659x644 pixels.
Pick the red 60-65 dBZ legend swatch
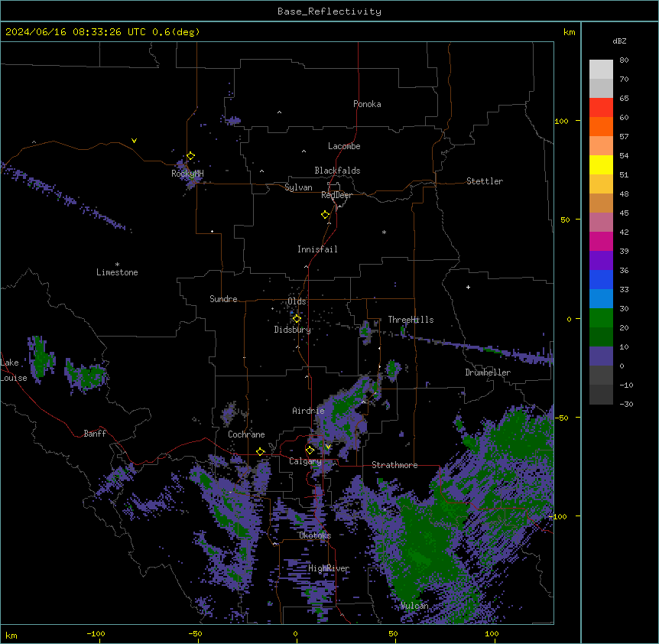coord(601,107)
